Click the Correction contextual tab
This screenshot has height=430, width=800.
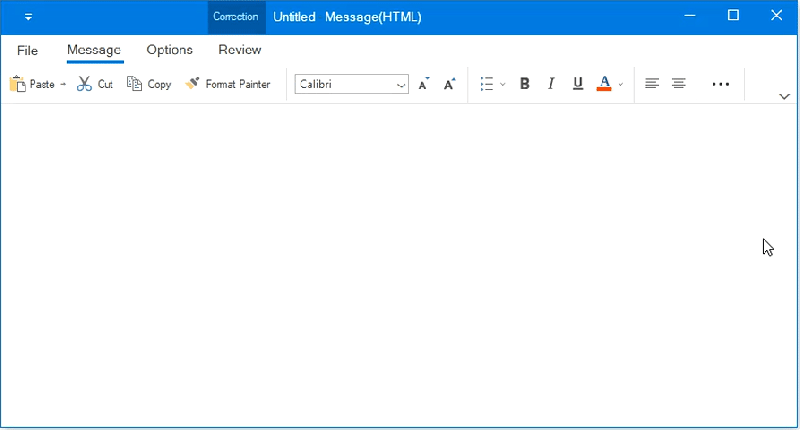click(x=236, y=17)
